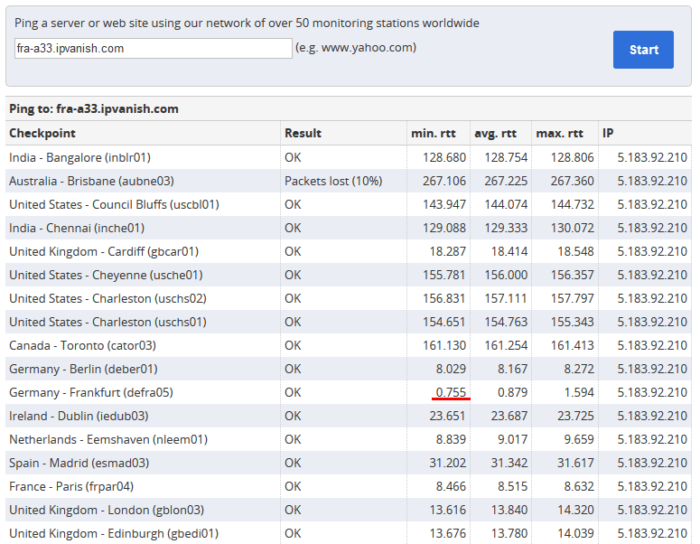The height and width of the screenshot is (544, 700).
Task: Click United States - Council Bluffs (uscbl01) row
Action: coord(348,204)
